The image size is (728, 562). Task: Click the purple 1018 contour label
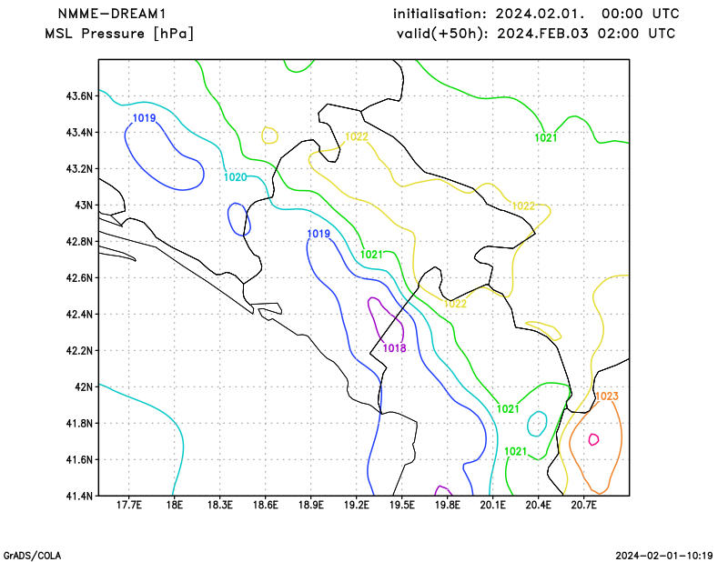click(395, 348)
